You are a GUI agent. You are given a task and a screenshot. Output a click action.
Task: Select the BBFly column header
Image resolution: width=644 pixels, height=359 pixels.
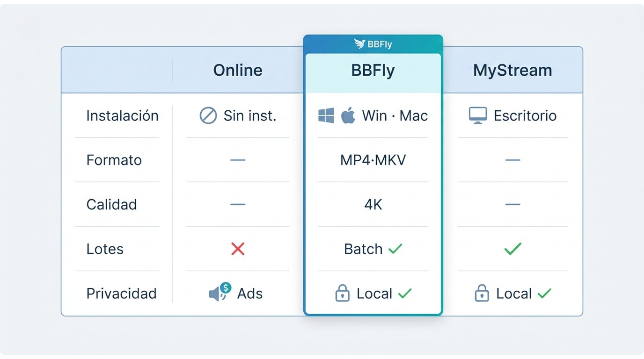pos(373,71)
